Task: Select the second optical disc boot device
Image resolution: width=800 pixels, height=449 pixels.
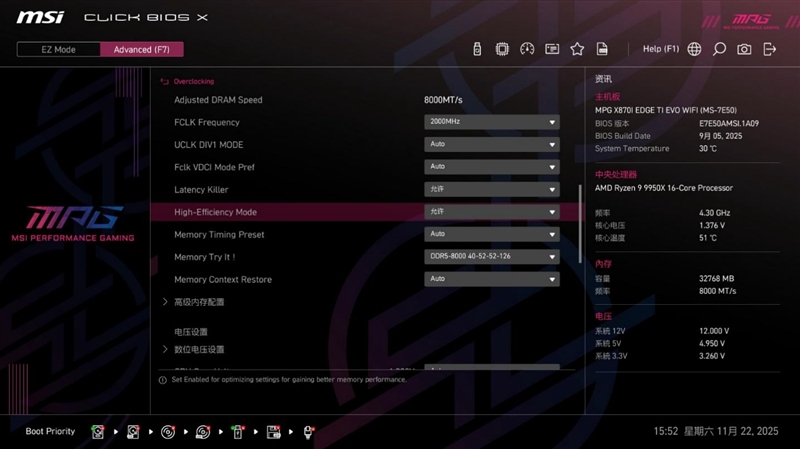Action: tap(203, 432)
